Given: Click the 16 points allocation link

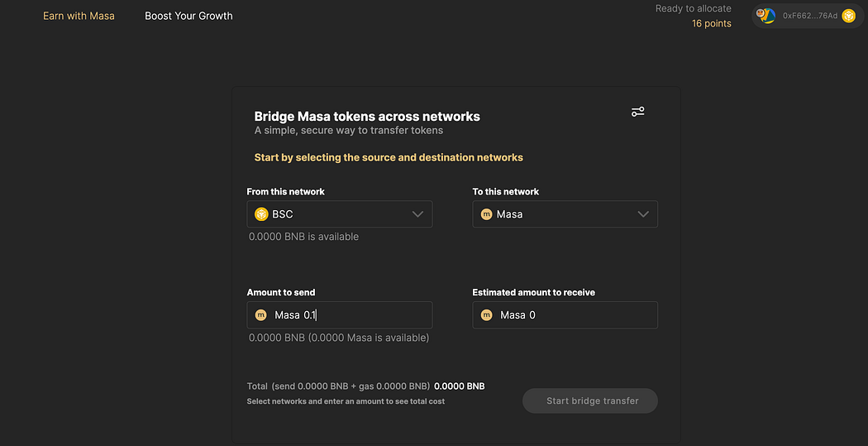Looking at the screenshot, I should coord(711,24).
